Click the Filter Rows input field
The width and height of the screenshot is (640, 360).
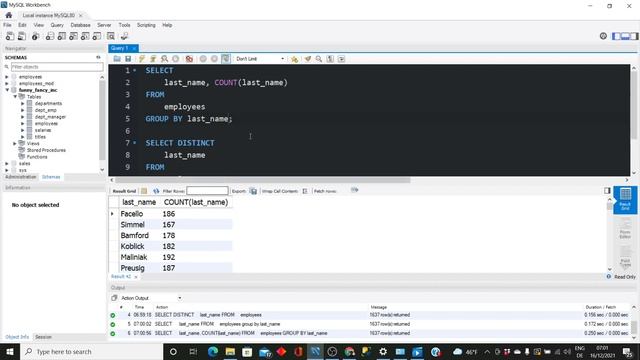pos(207,191)
